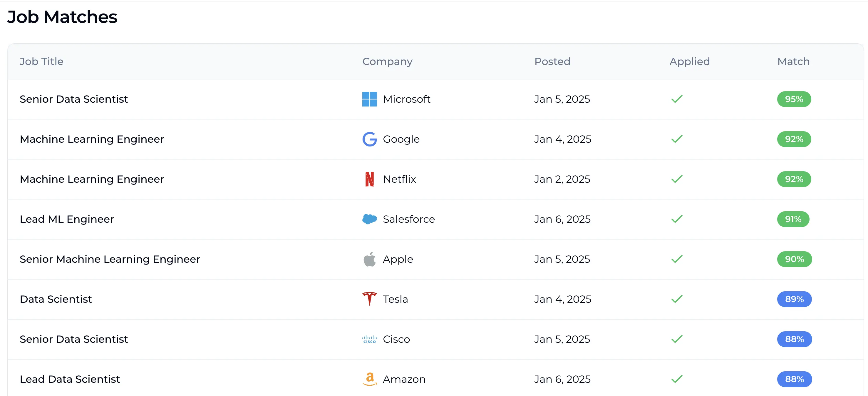Open the Senior Data Scientist job at Microsoft
Viewport: 868px width, 396px height.
(x=74, y=99)
